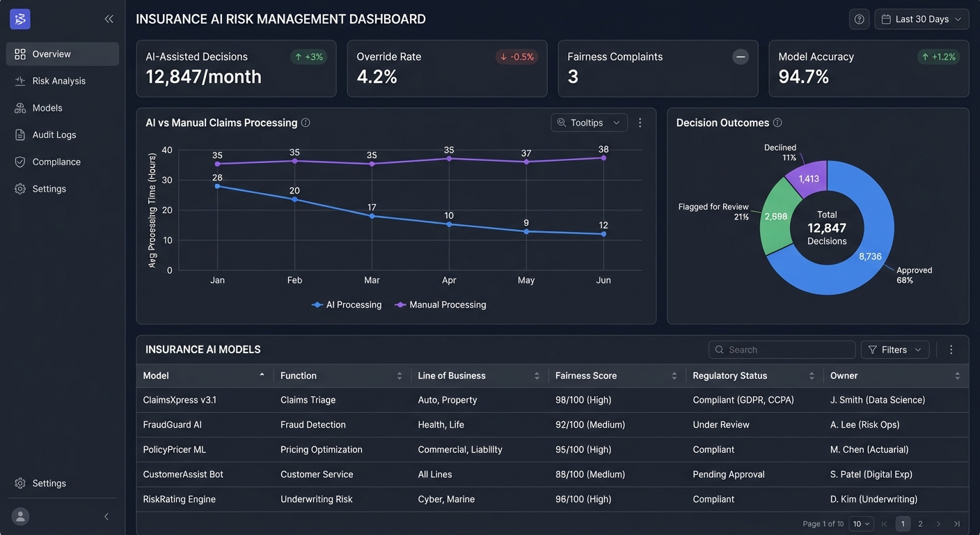The width and height of the screenshot is (980, 535).
Task: Hide the Manual Processing line via legend
Action: click(x=440, y=304)
